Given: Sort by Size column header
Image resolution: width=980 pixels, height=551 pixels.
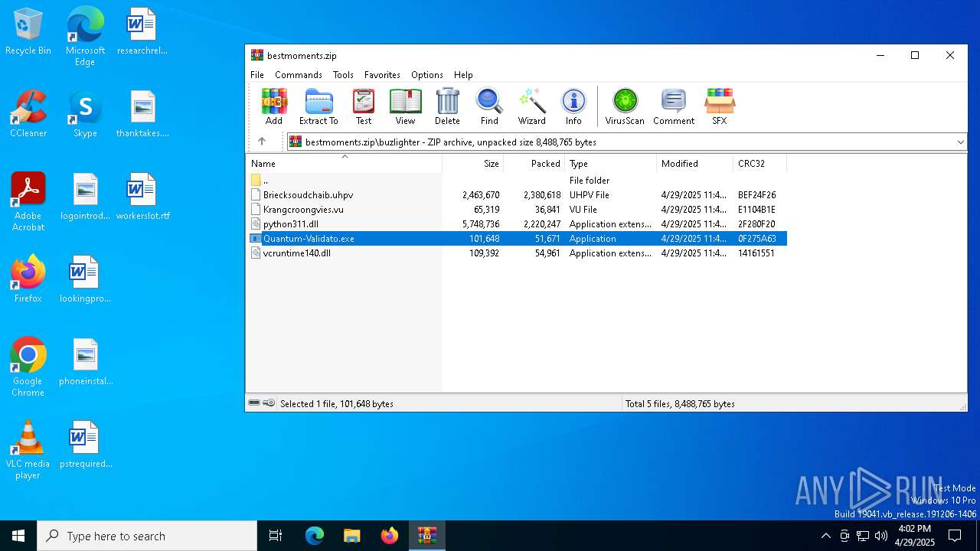Looking at the screenshot, I should pos(473,163).
